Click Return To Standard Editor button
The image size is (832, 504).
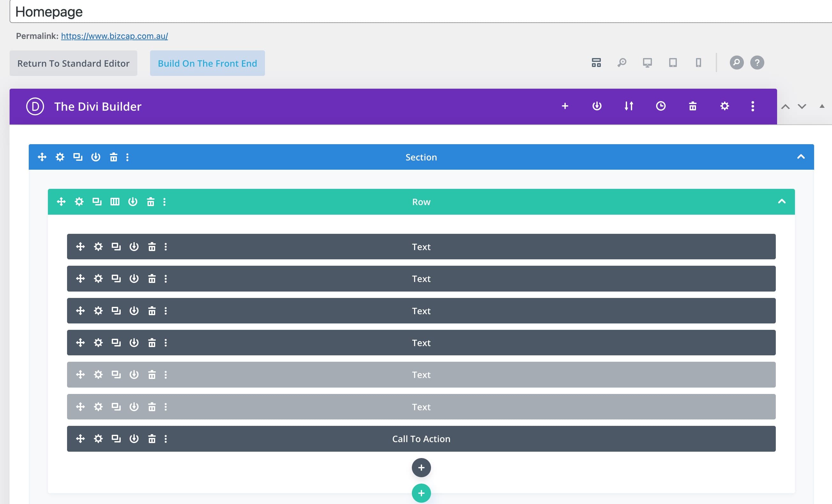pyautogui.click(x=73, y=63)
